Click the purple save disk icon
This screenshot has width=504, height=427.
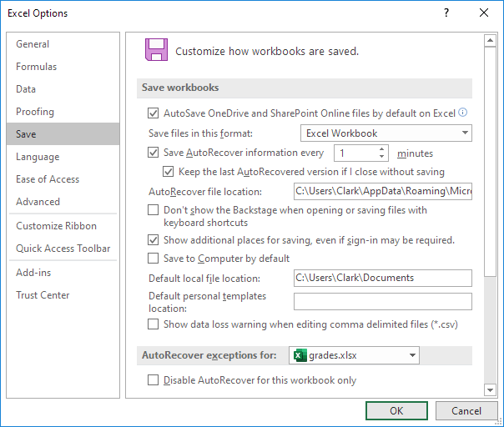(x=155, y=50)
